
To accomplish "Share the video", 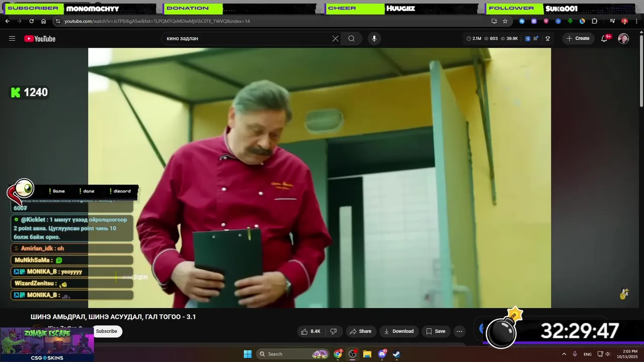I will pyautogui.click(x=360, y=331).
